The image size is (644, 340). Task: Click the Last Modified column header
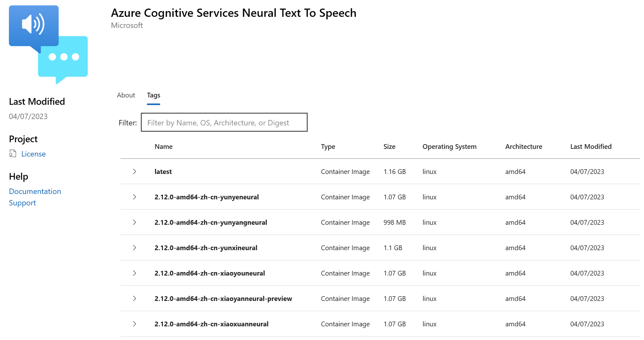tap(591, 147)
